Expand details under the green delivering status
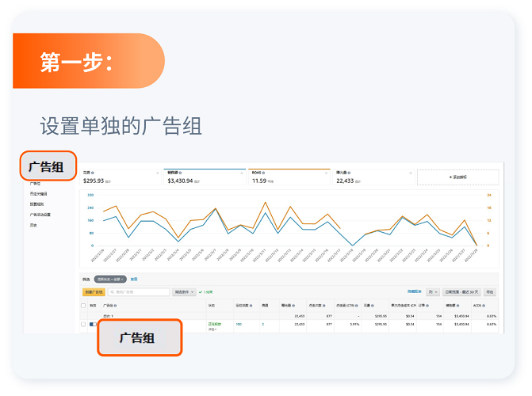 click(212, 329)
